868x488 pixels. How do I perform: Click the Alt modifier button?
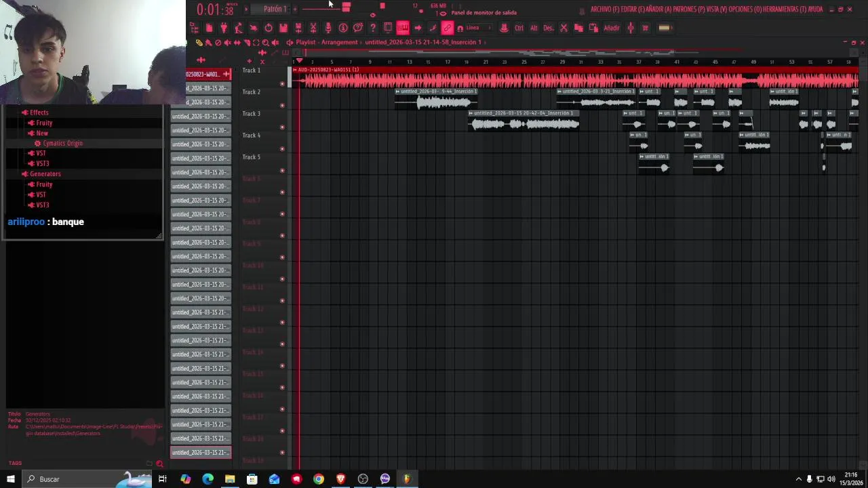[x=534, y=28]
